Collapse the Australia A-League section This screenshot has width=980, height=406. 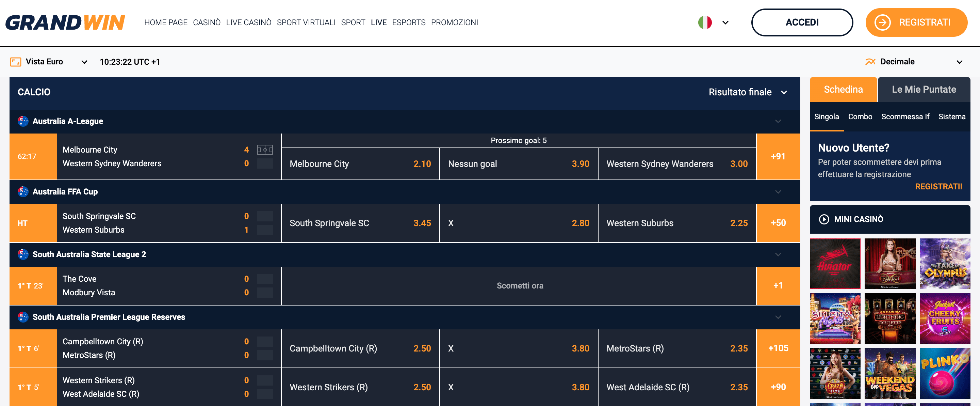[x=778, y=122]
